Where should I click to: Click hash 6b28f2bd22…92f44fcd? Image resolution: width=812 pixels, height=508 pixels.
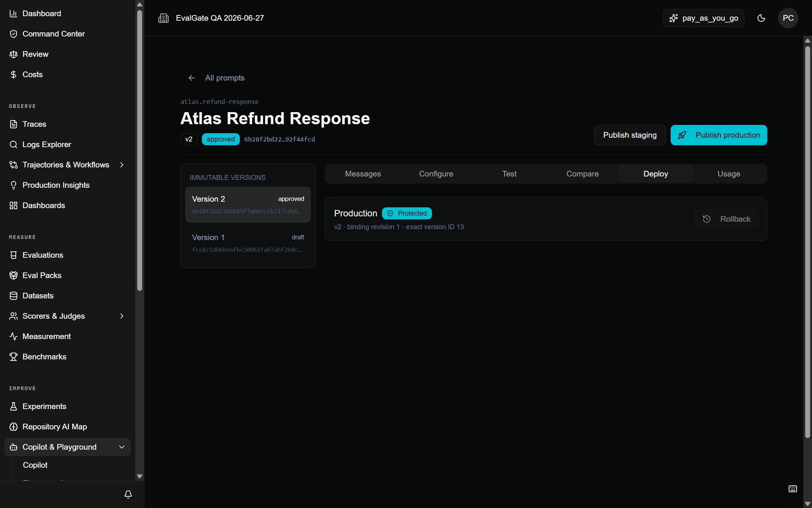[280, 139]
